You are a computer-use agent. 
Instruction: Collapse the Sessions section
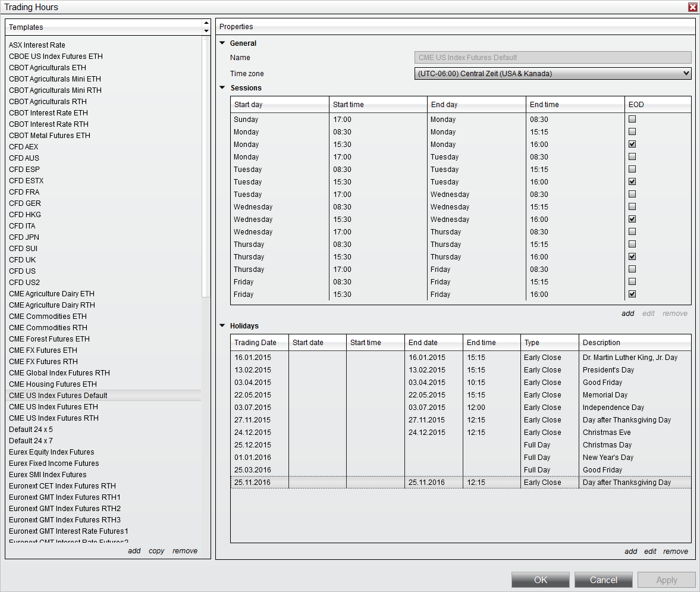pos(222,88)
